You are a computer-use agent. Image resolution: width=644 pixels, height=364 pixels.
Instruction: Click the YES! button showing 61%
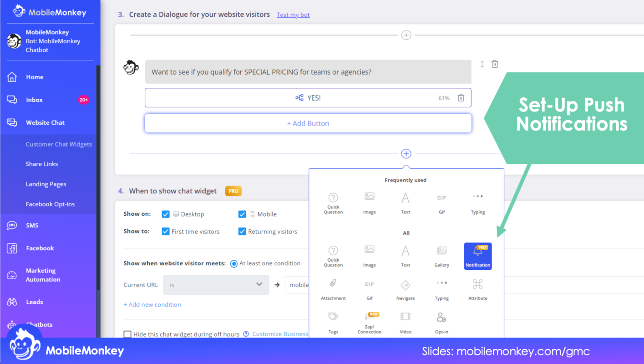tap(308, 97)
